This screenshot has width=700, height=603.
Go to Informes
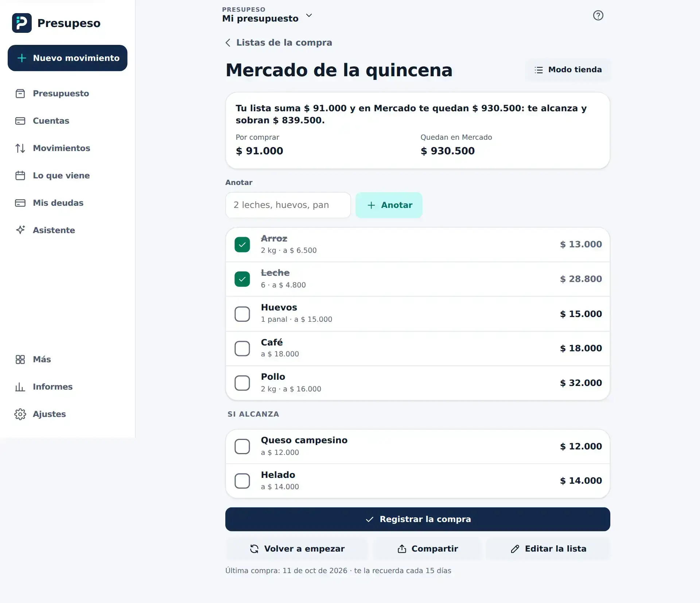click(67, 387)
